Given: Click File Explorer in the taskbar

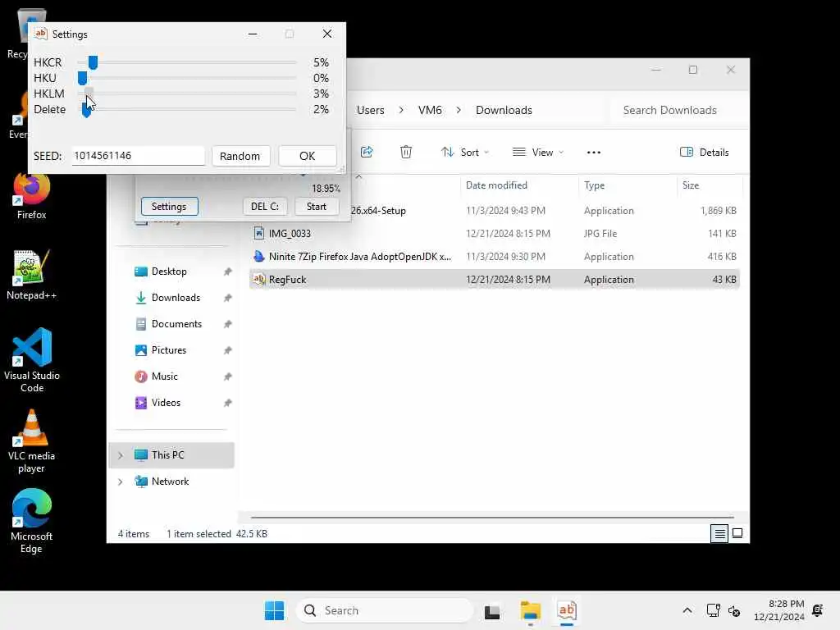Looking at the screenshot, I should coord(531,610).
